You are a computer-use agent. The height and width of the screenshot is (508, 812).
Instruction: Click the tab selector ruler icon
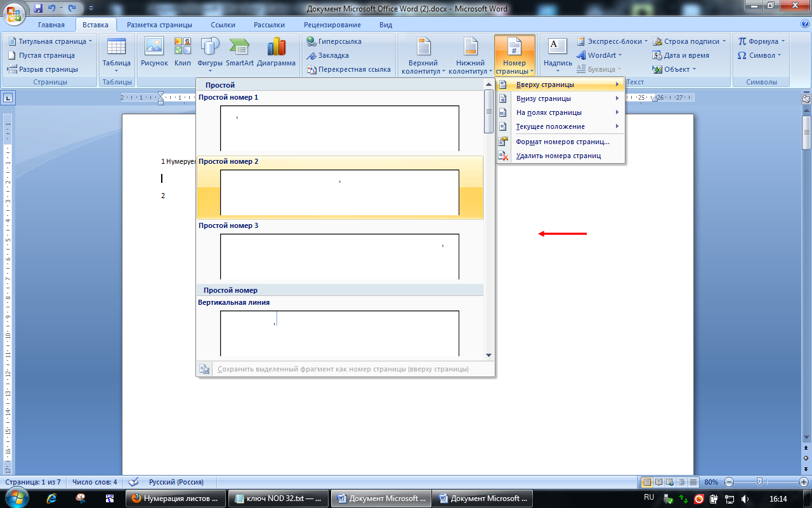[8, 97]
